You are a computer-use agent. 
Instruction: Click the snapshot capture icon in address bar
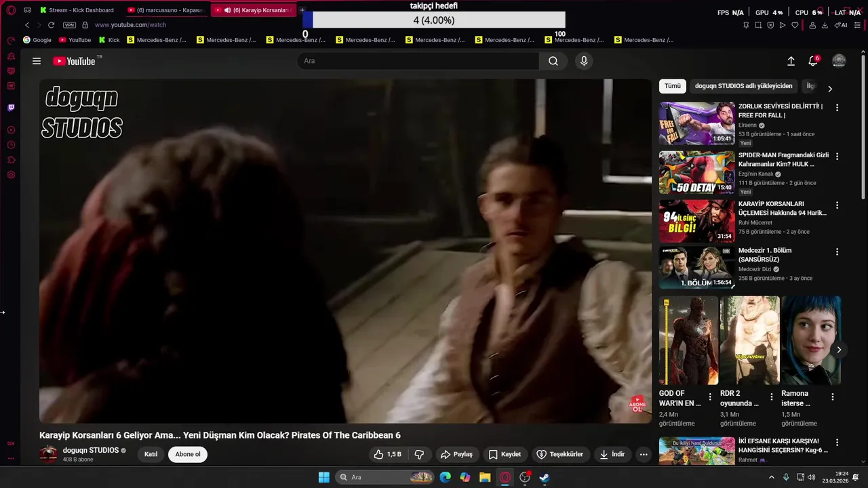pyautogui.click(x=758, y=25)
